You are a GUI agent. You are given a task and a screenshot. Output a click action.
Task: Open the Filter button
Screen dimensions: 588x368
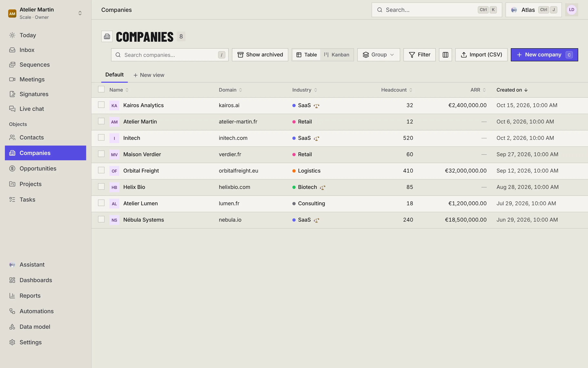click(419, 55)
